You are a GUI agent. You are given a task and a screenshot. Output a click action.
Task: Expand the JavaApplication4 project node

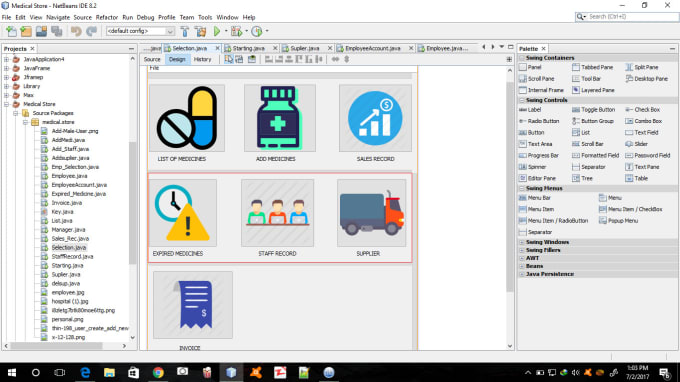tap(7, 59)
